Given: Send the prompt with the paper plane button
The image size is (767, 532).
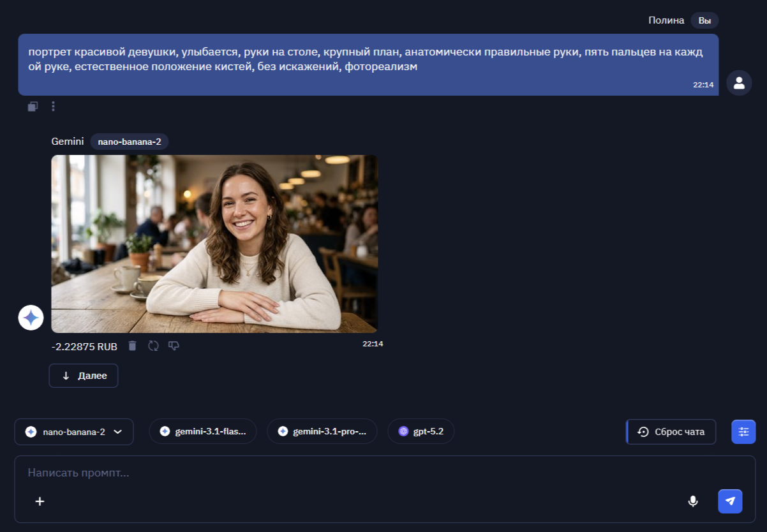Looking at the screenshot, I should pyautogui.click(x=730, y=501).
